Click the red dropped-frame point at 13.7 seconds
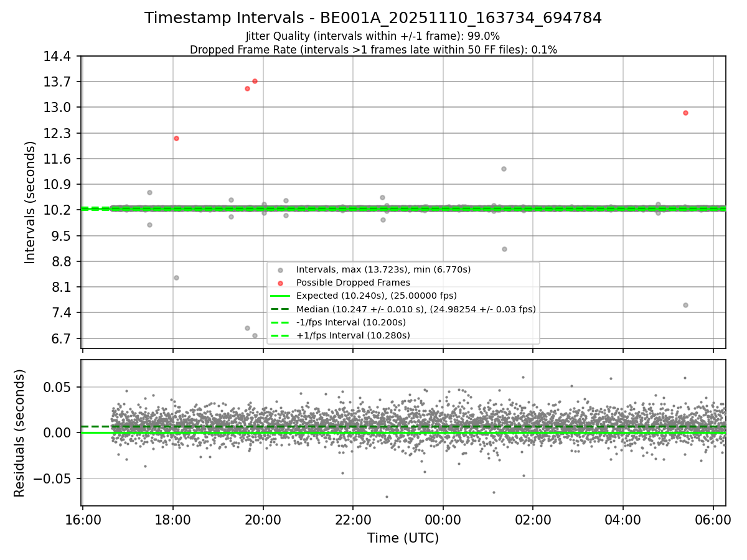 255,81
